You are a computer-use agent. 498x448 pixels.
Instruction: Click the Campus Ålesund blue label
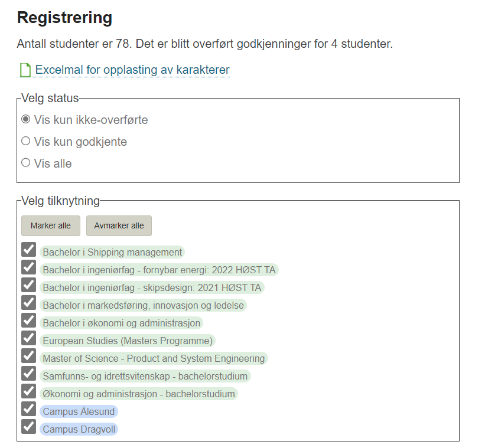pos(79,411)
